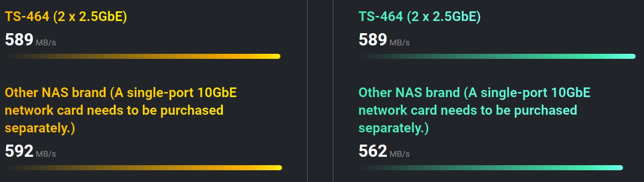This screenshot has height=182, width=644.
Task: Click the 592 speed value
Action: tap(19, 151)
